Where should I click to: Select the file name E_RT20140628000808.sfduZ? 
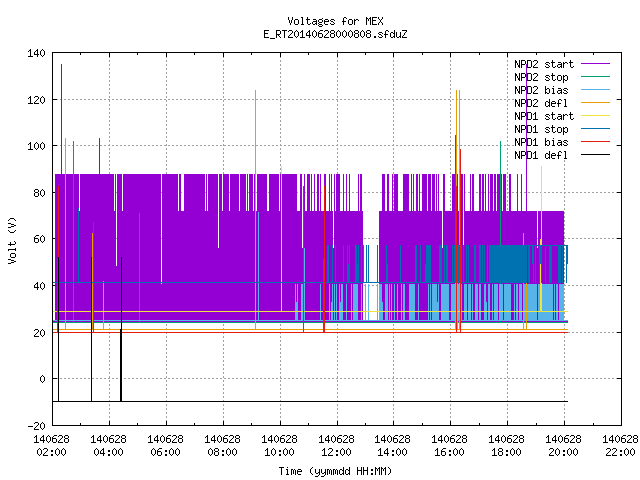[x=335, y=34]
